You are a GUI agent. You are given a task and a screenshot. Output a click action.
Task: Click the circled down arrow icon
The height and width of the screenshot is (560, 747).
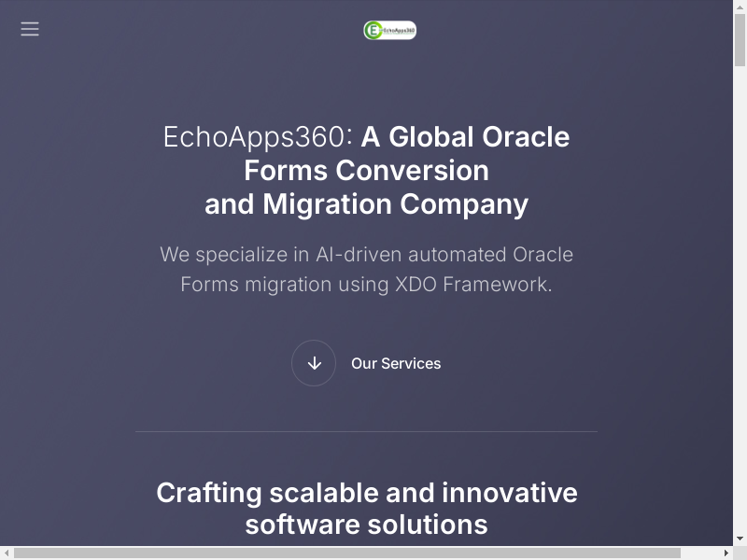(314, 363)
